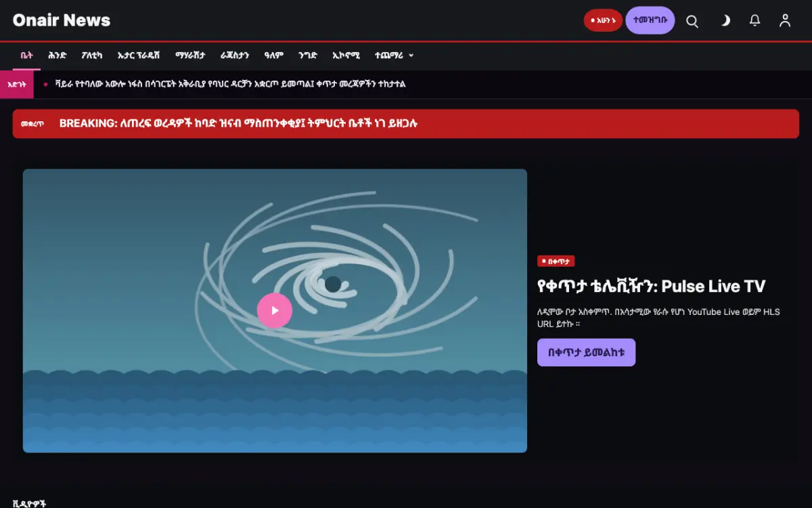
Task: Click the መቋረጥ label in the red banner
Action: tap(32, 124)
